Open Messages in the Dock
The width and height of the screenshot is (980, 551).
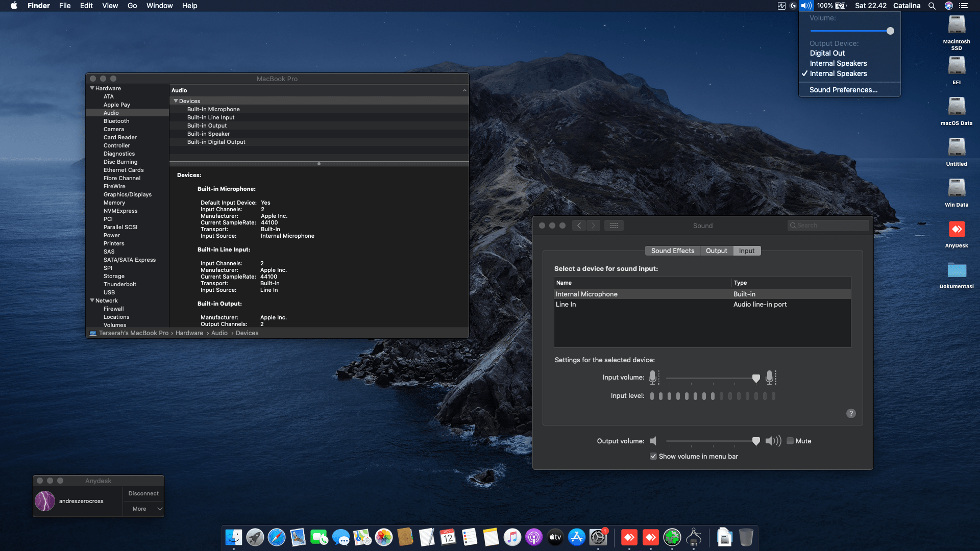pyautogui.click(x=341, y=537)
